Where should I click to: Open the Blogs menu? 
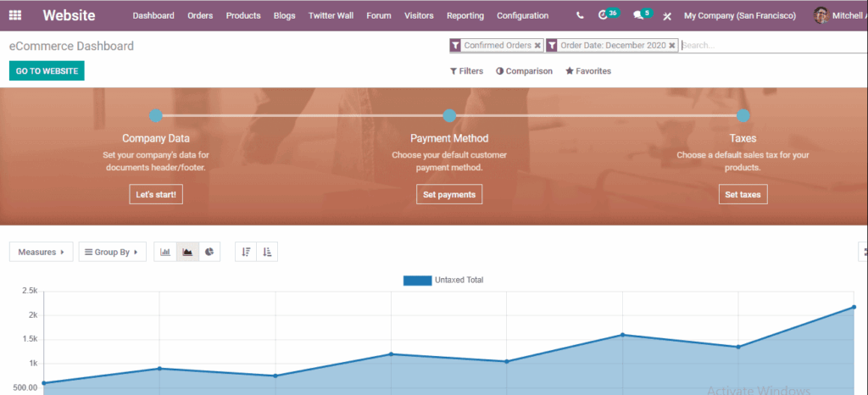[x=285, y=15]
